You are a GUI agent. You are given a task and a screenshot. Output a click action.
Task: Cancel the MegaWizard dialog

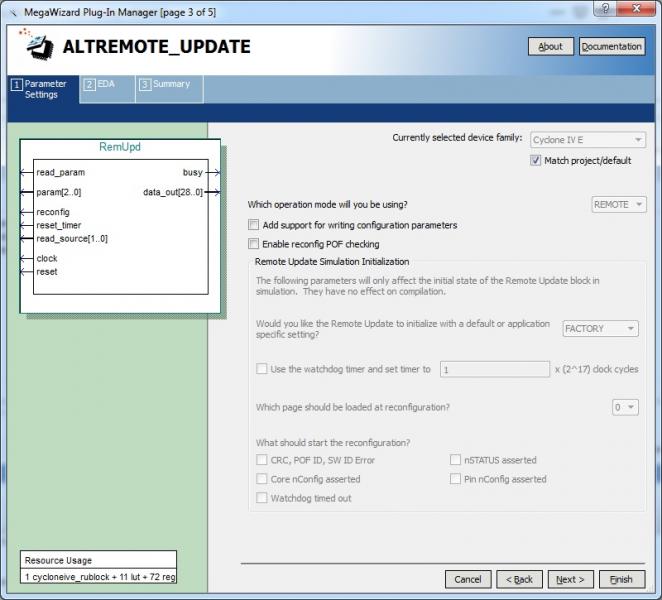pos(467,579)
